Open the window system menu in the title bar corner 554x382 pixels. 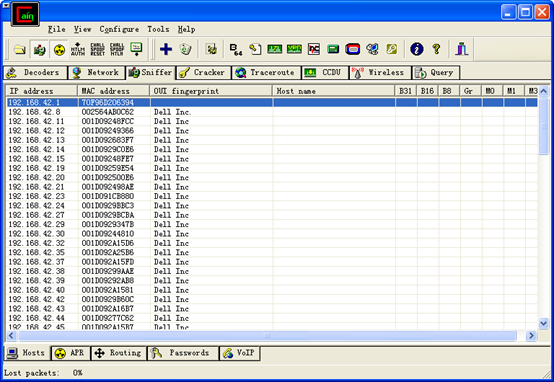[x=6, y=6]
